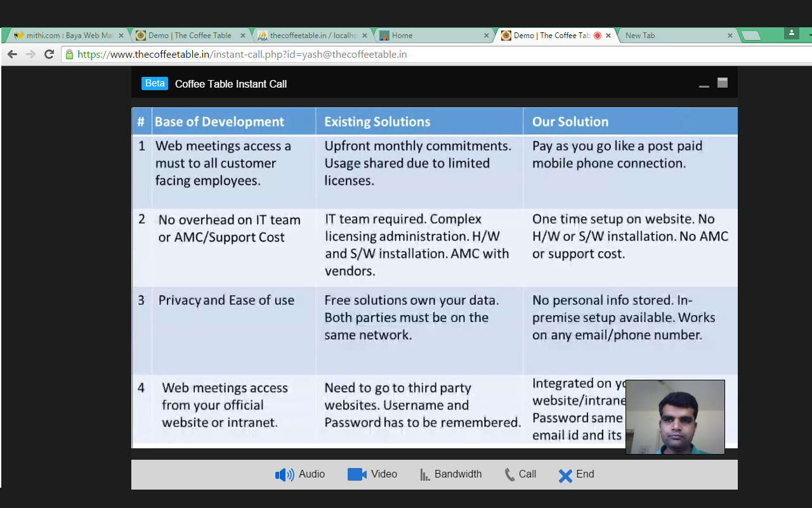Screen dimensions: 812x508
Task: Open the Bandwidth settings
Action: (425, 474)
